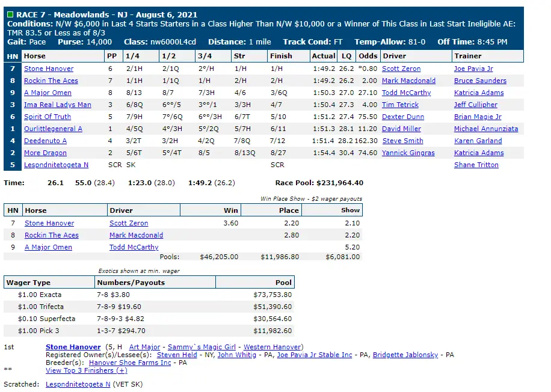Click the Stone Hanover win payout 3.60

[231, 223]
